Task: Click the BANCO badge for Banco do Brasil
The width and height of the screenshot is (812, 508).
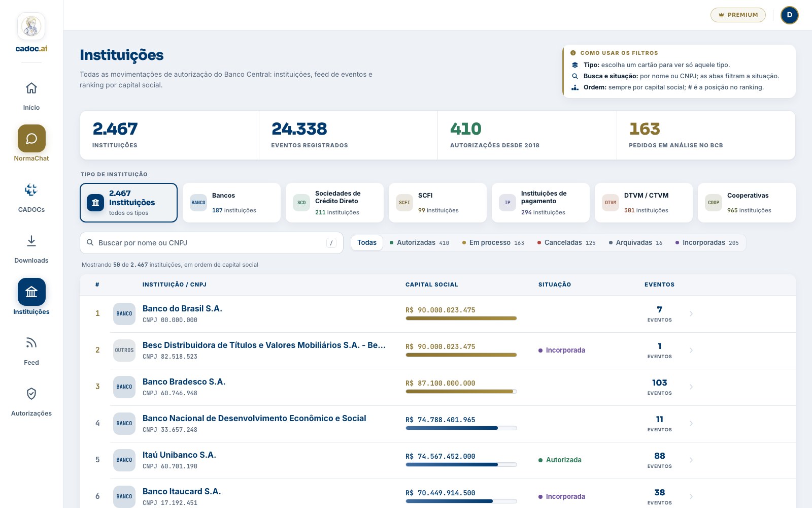Action: (x=124, y=314)
